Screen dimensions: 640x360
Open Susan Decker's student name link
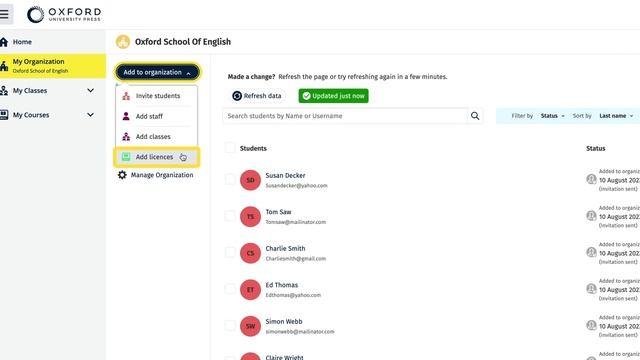coord(285,176)
